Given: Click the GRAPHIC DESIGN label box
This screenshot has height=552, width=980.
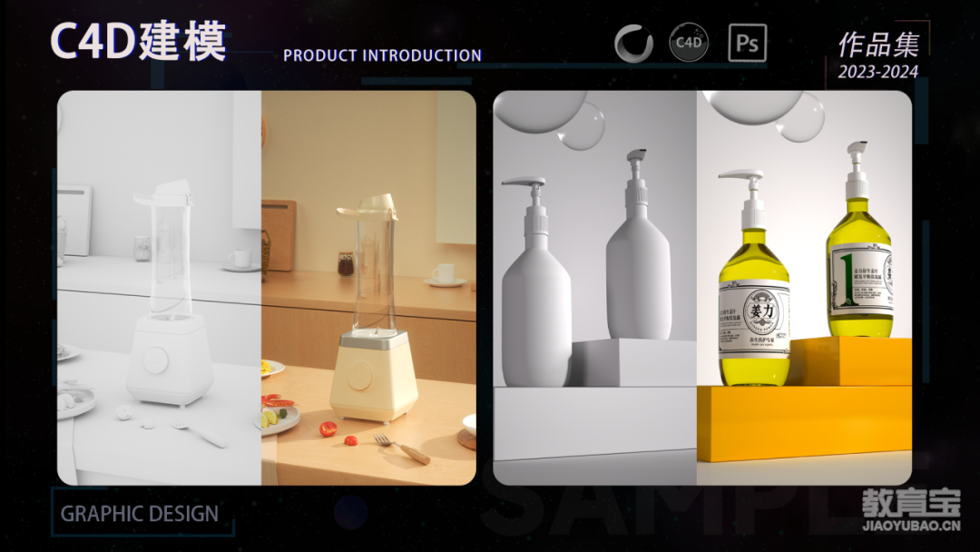Looking at the screenshot, I should pyautogui.click(x=142, y=513).
